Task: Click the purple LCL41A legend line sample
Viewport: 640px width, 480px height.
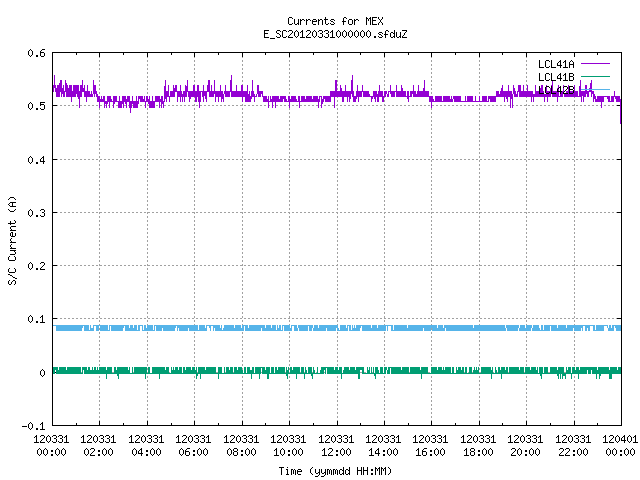Action: pos(595,64)
